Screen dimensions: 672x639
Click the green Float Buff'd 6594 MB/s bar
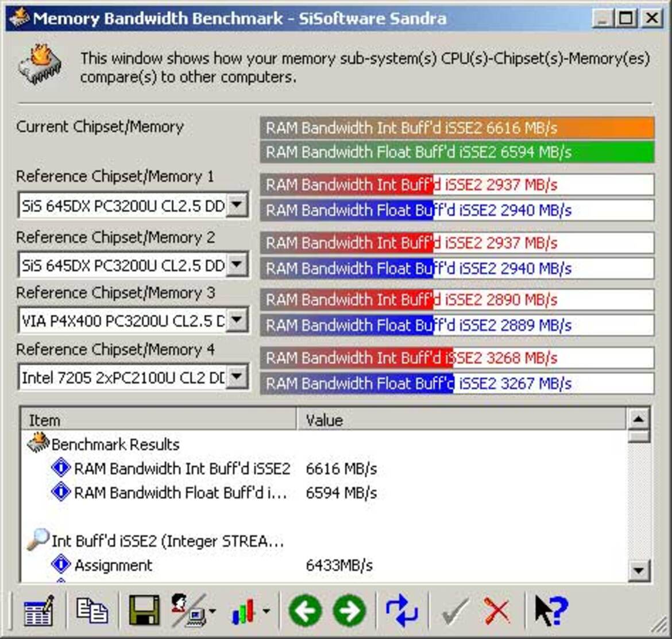point(457,152)
